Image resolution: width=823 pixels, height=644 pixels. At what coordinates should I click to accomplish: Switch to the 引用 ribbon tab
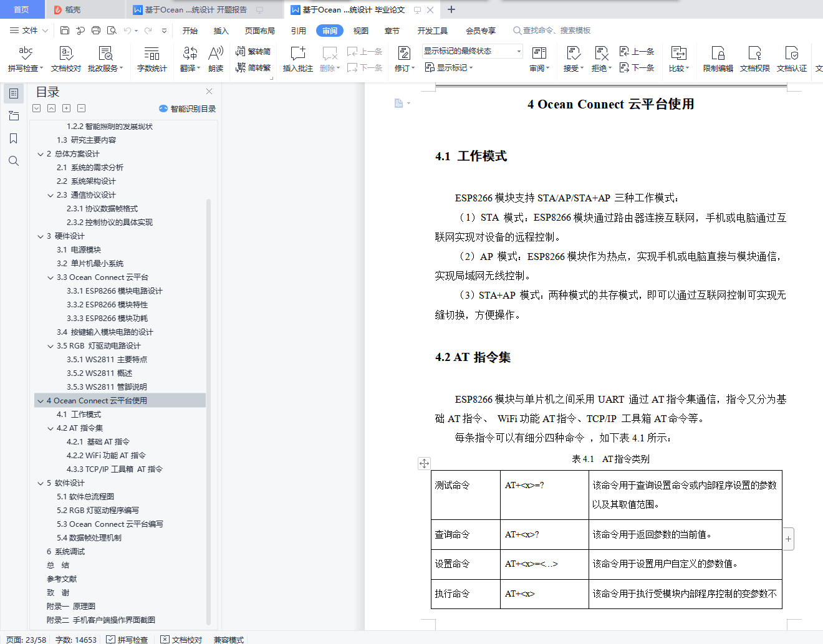[x=298, y=31]
